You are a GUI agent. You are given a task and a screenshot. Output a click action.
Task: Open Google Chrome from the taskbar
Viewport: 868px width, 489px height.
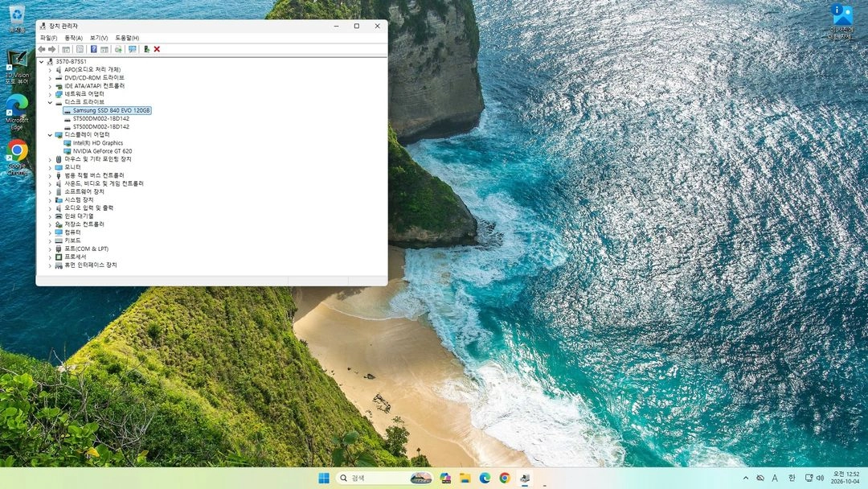[x=505, y=478]
